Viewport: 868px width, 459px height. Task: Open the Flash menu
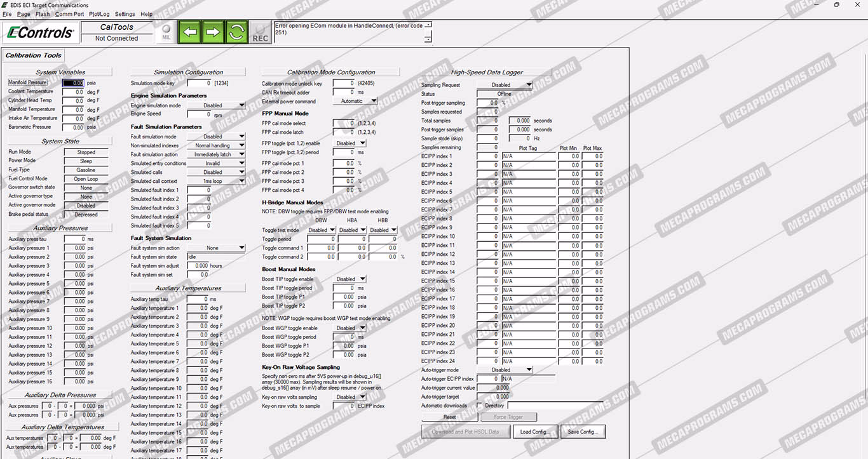pyautogui.click(x=43, y=14)
